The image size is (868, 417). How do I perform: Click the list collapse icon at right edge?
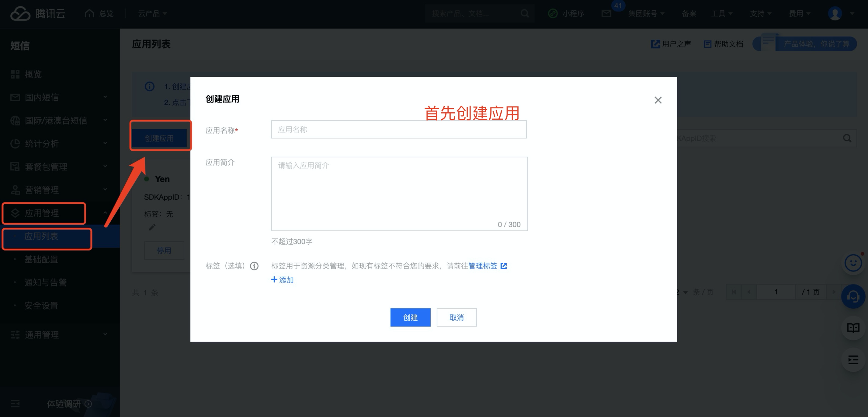coord(853,360)
